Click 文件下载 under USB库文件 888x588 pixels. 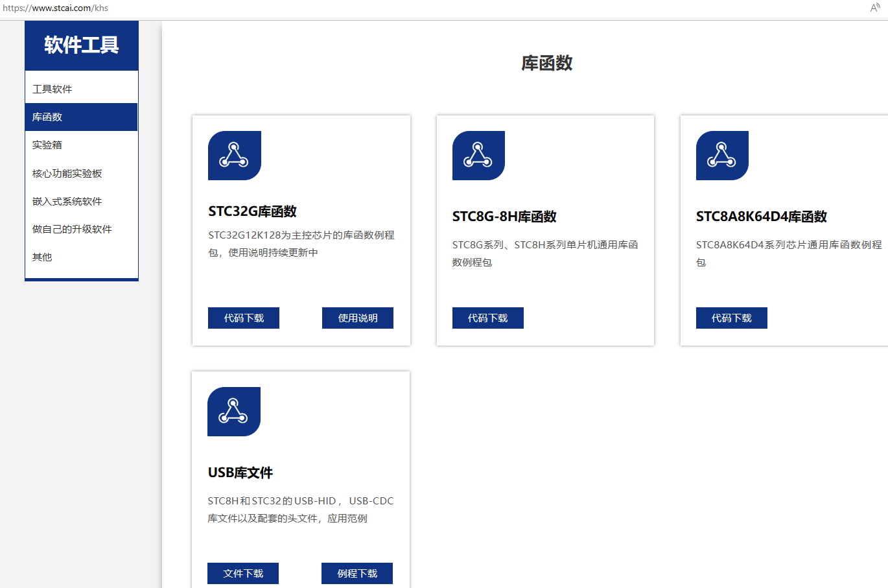[243, 573]
